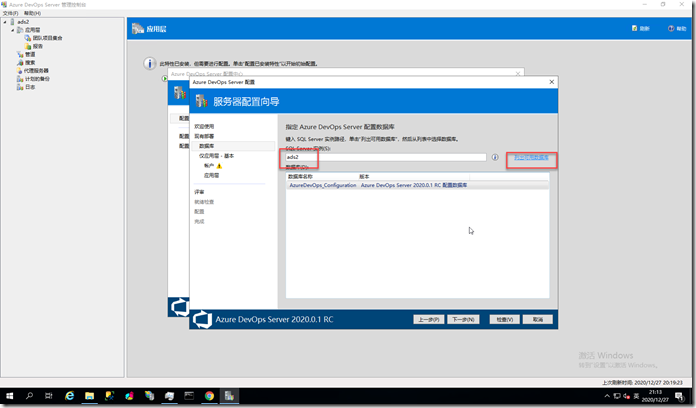Select the 评审 wizard step
This screenshot has width=696, height=408.
coord(199,192)
